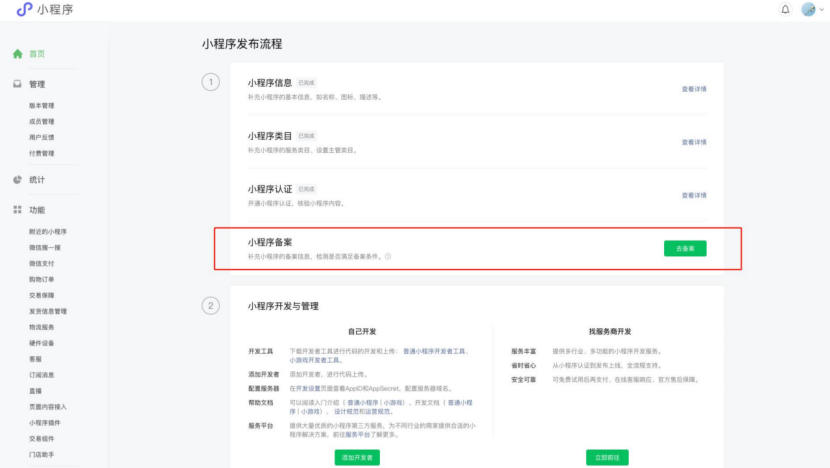Image resolution: width=830 pixels, height=468 pixels.
Task: Click the 小程序认证 heading
Action: (x=270, y=189)
